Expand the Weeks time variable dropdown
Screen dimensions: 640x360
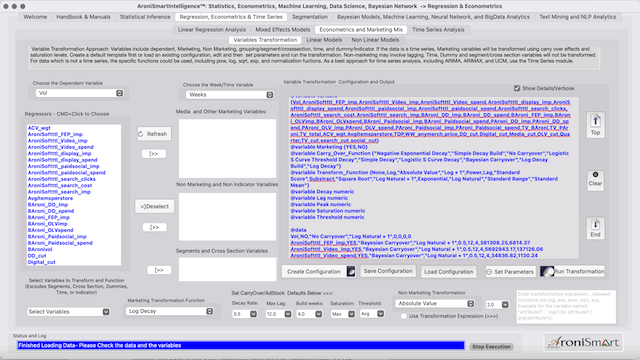[x=230, y=95]
